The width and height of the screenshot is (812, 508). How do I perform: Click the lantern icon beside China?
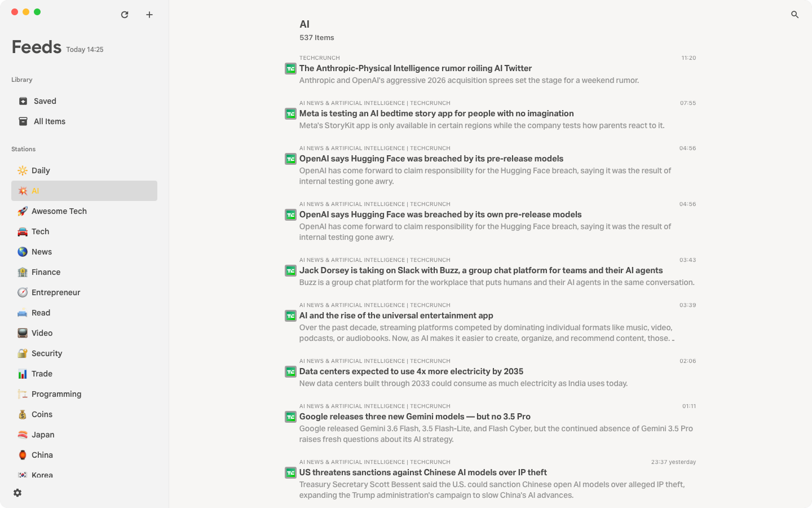(23, 455)
